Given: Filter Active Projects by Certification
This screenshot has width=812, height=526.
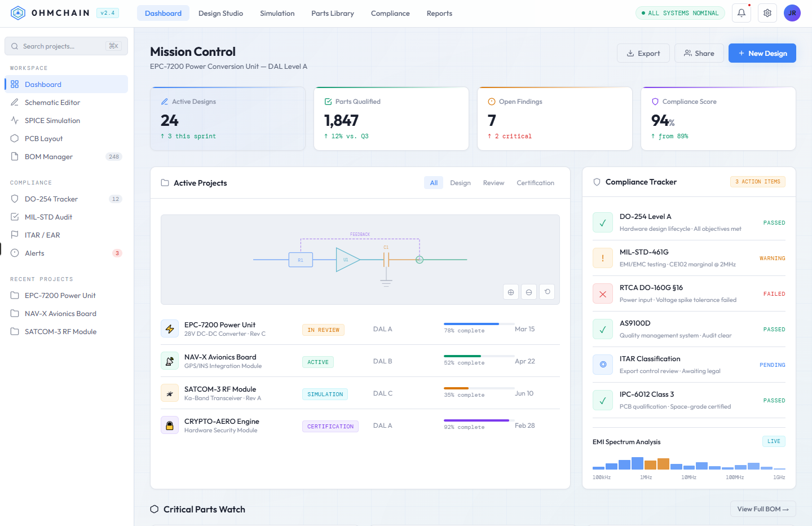Looking at the screenshot, I should click(x=535, y=183).
